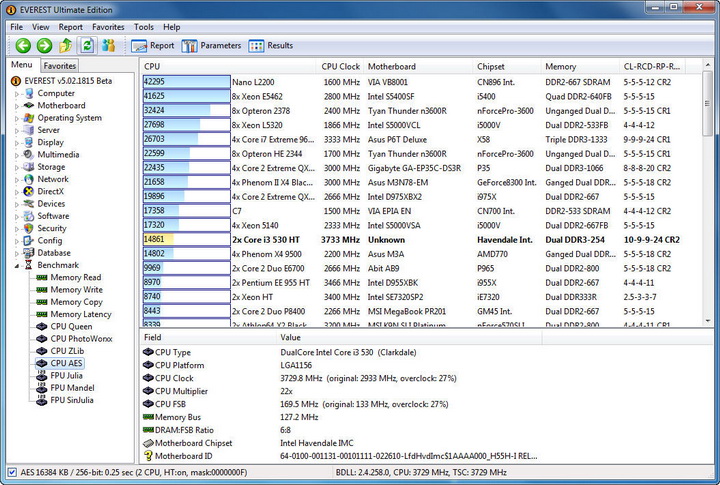Click the results list scroll up arrow
This screenshot has width=720, height=485.
click(708, 65)
